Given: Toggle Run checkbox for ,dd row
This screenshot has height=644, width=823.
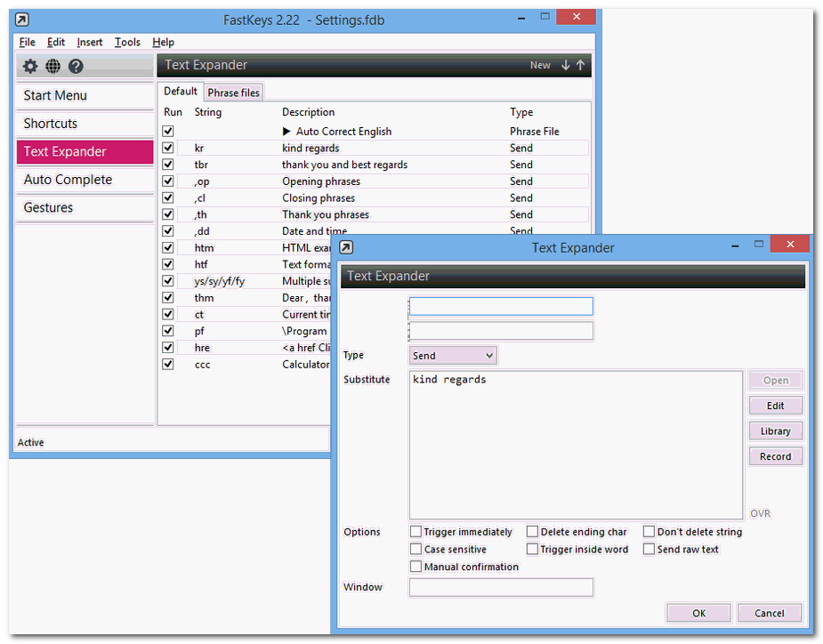Looking at the screenshot, I should coord(168,231).
